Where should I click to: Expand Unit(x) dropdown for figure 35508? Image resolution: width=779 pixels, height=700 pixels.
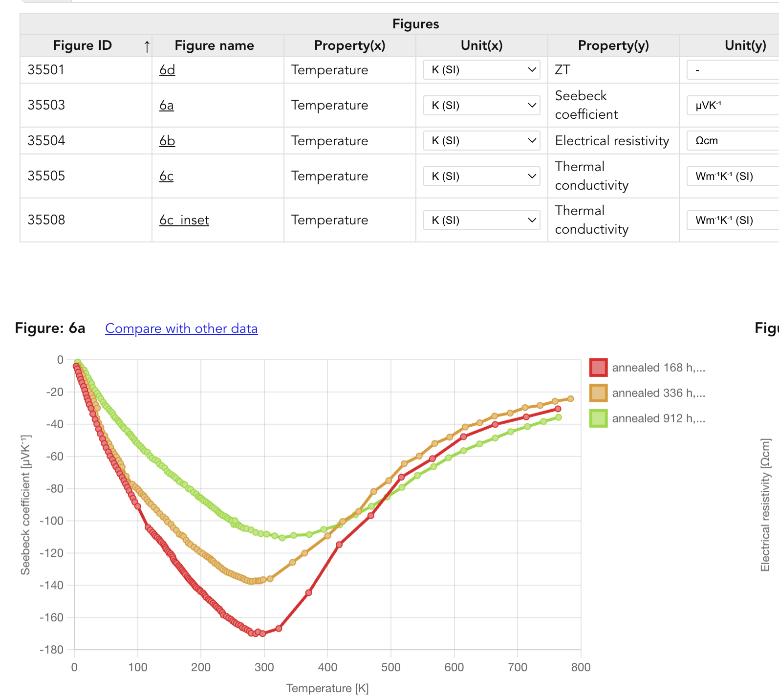[481, 220]
